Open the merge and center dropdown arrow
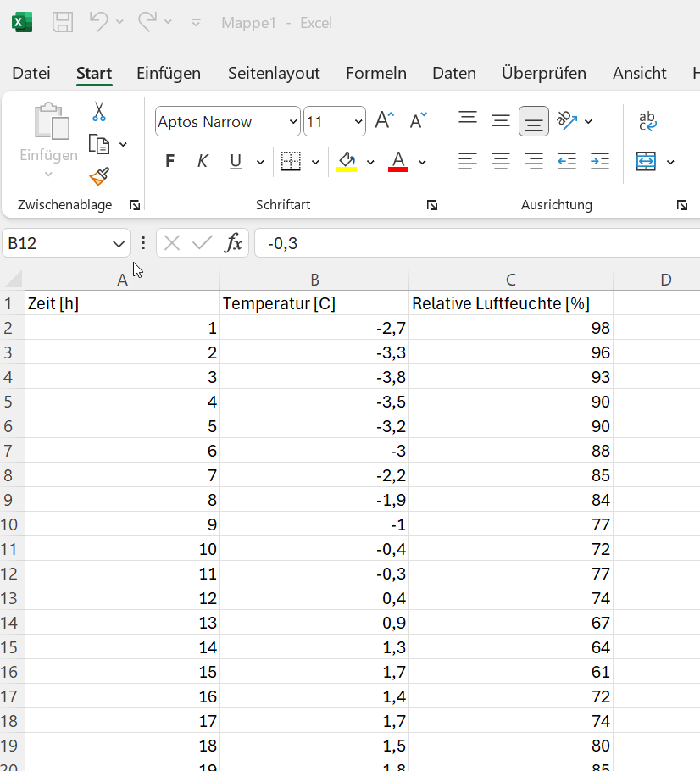 670,162
